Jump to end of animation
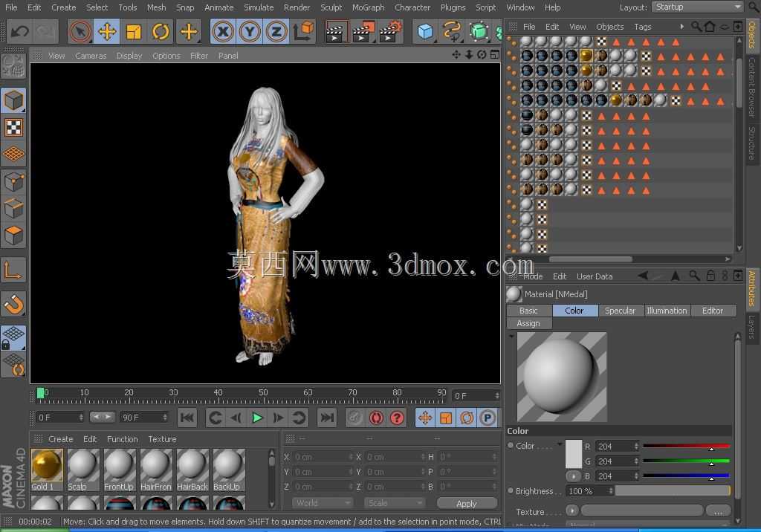The height and width of the screenshot is (532, 761). tap(328, 418)
